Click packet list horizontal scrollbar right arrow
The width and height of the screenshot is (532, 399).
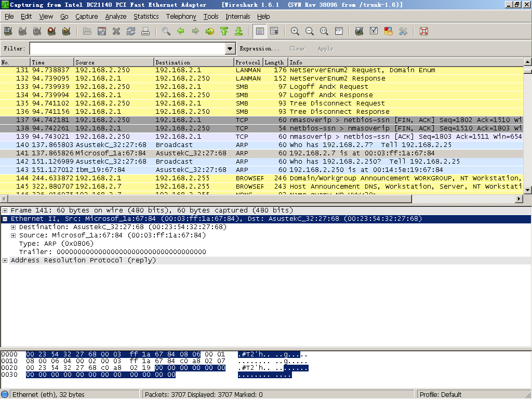pos(519,199)
